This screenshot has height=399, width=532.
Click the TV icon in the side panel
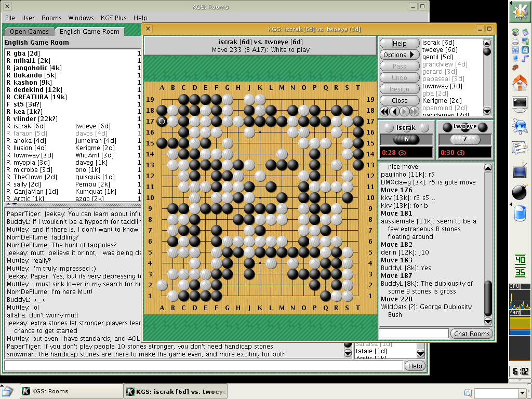(x=520, y=170)
